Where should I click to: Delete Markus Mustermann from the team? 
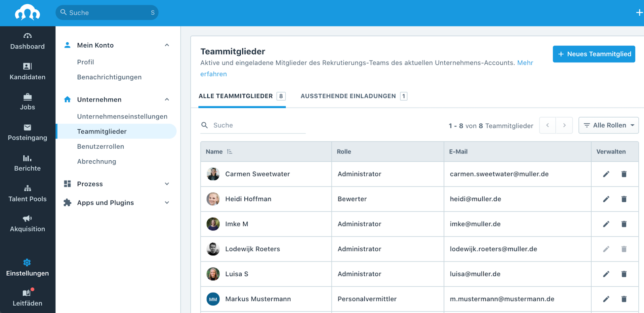tap(624, 299)
